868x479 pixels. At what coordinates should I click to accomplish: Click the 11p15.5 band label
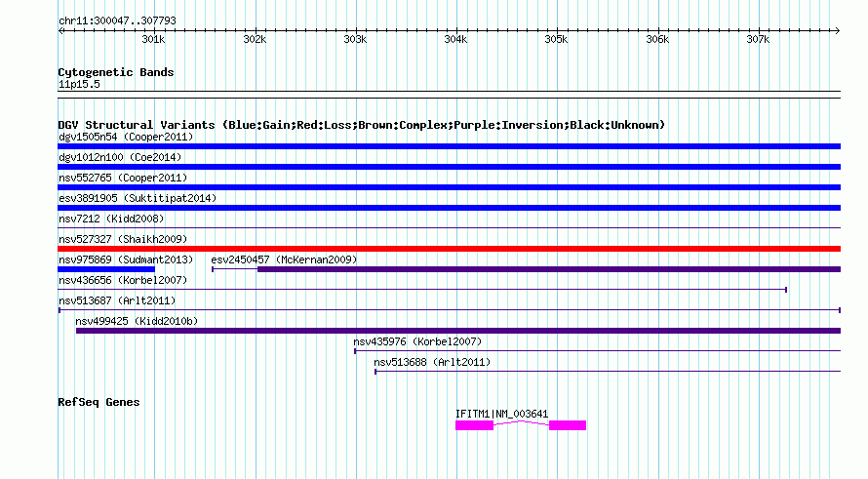pos(79,84)
